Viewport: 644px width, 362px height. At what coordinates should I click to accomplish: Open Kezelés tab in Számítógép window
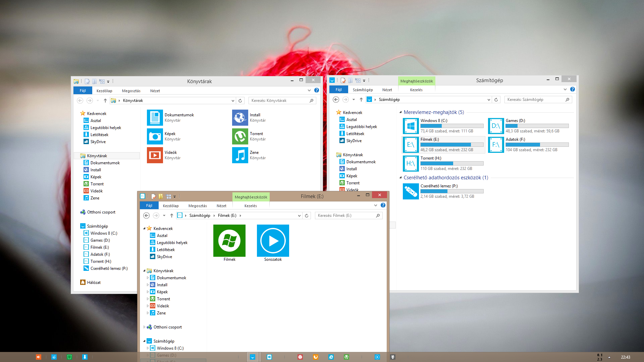pos(416,90)
